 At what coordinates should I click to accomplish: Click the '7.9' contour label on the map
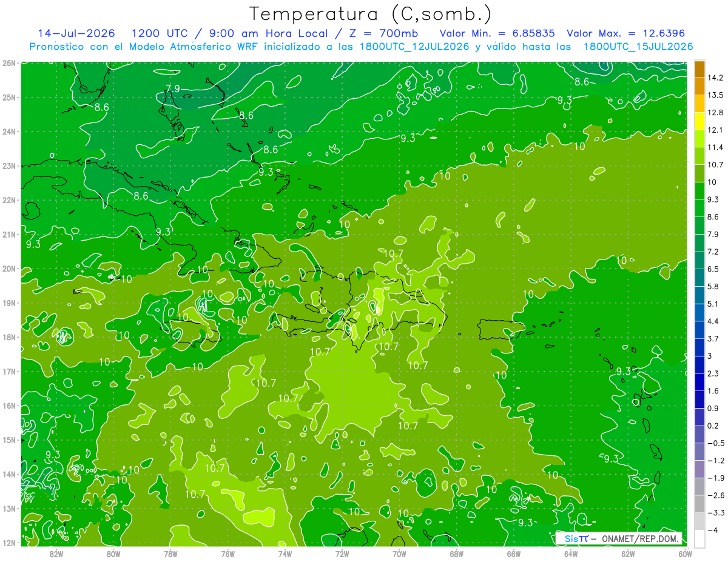click(172, 89)
